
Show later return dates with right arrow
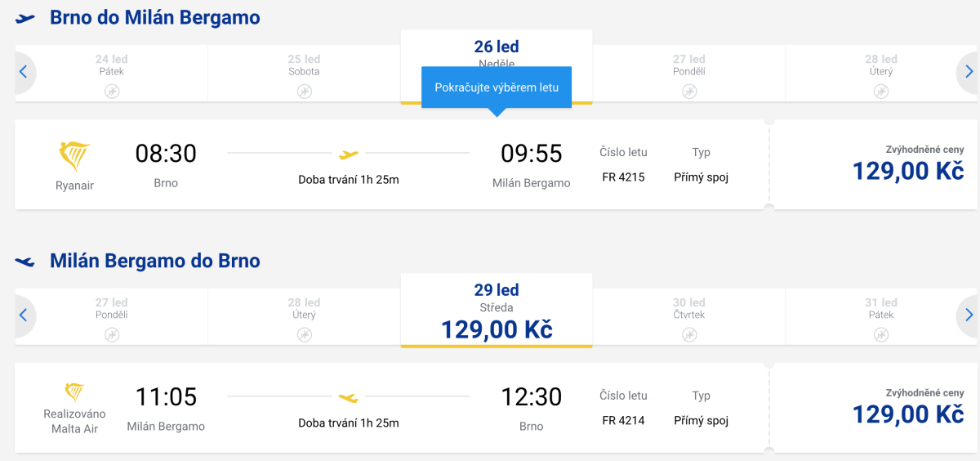click(x=969, y=315)
